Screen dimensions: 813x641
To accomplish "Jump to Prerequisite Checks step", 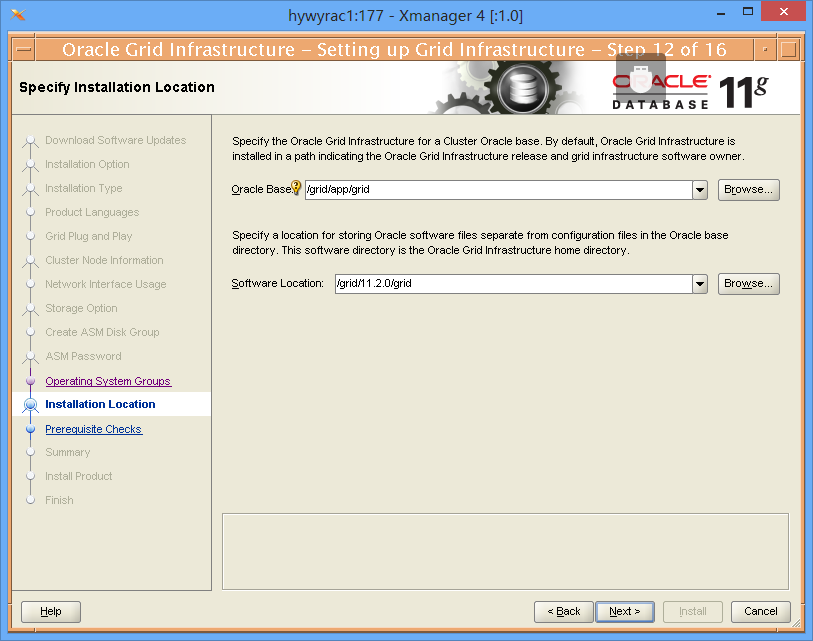I will (x=93, y=429).
